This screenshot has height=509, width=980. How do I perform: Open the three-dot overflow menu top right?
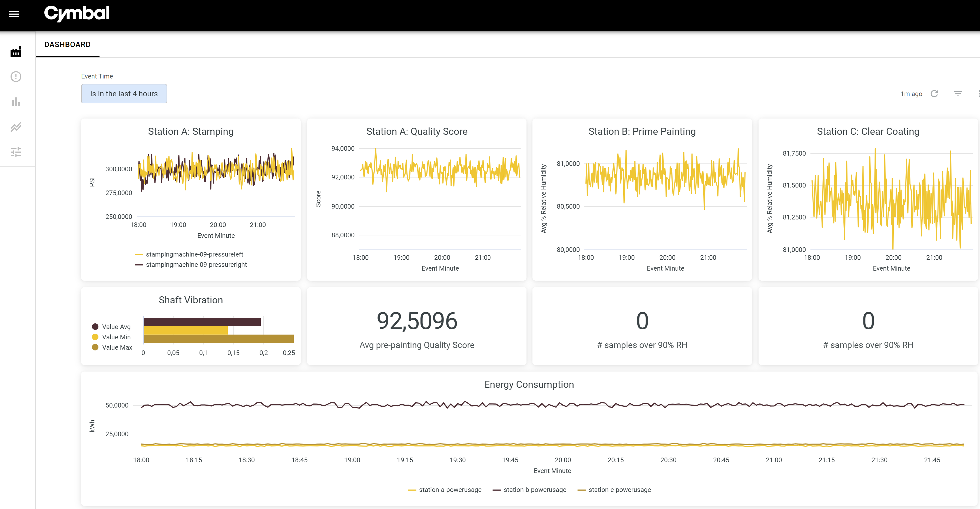pos(978,94)
